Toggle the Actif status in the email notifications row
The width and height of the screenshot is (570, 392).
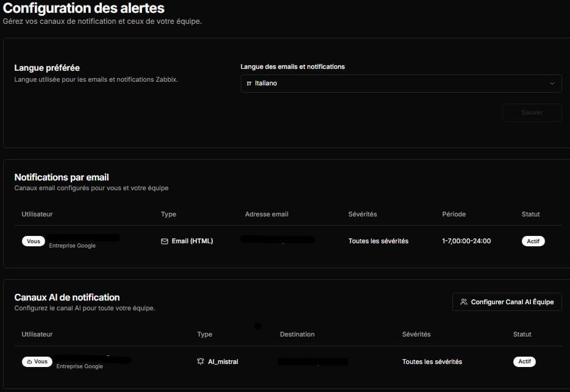pyautogui.click(x=533, y=241)
